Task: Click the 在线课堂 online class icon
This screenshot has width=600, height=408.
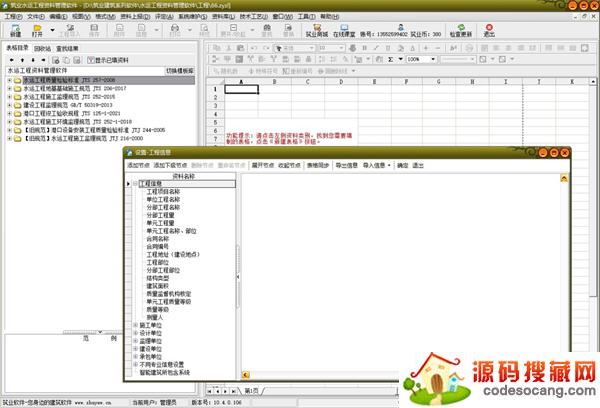Action: coord(344,30)
